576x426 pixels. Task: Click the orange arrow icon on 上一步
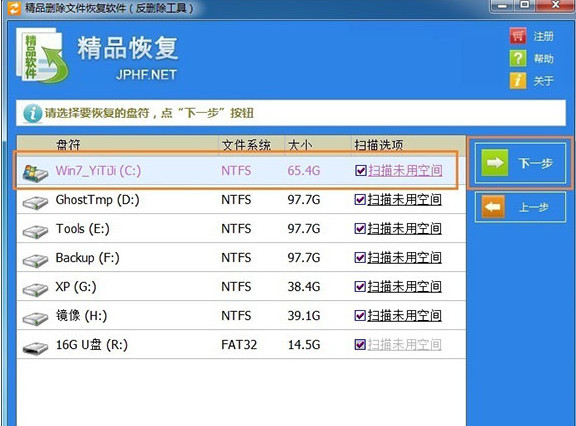493,207
